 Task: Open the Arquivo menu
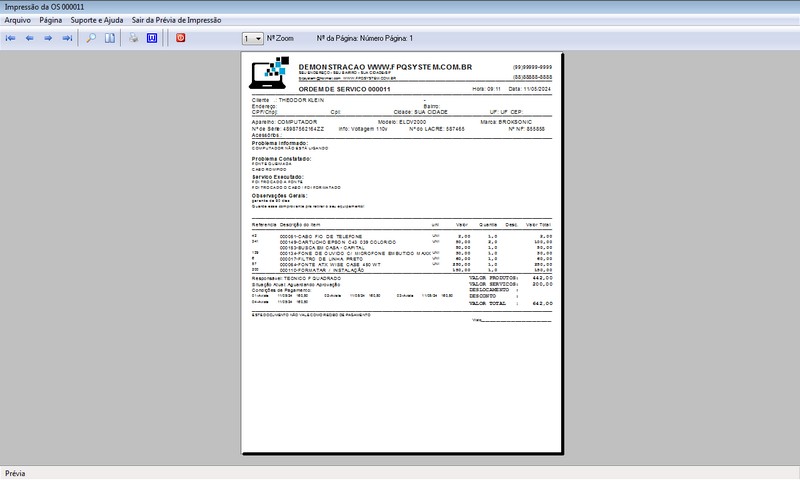click(18, 19)
